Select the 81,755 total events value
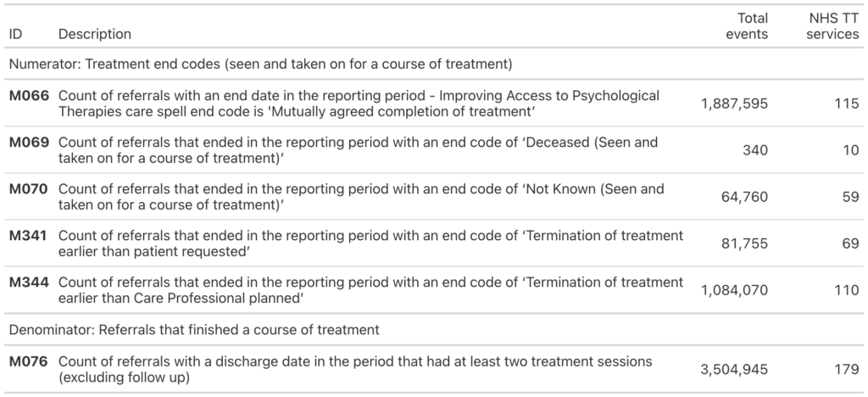Screen dimensions: 868x397 tap(744, 243)
